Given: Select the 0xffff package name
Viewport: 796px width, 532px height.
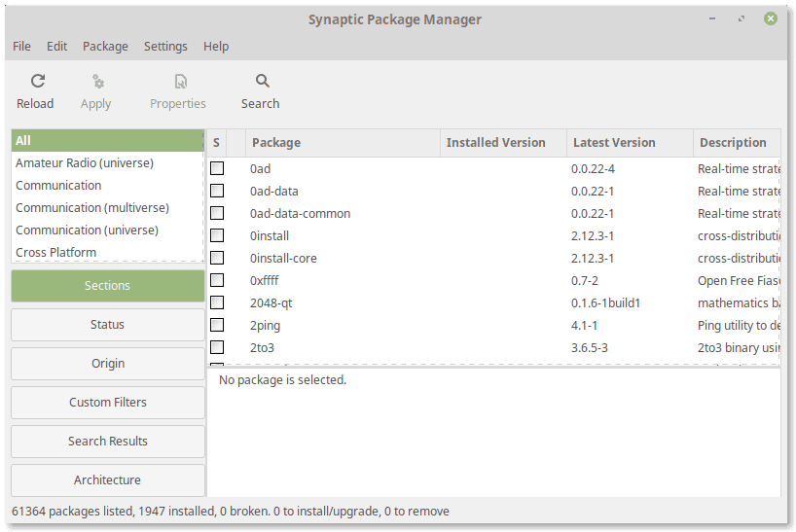Looking at the screenshot, I should coord(264,280).
